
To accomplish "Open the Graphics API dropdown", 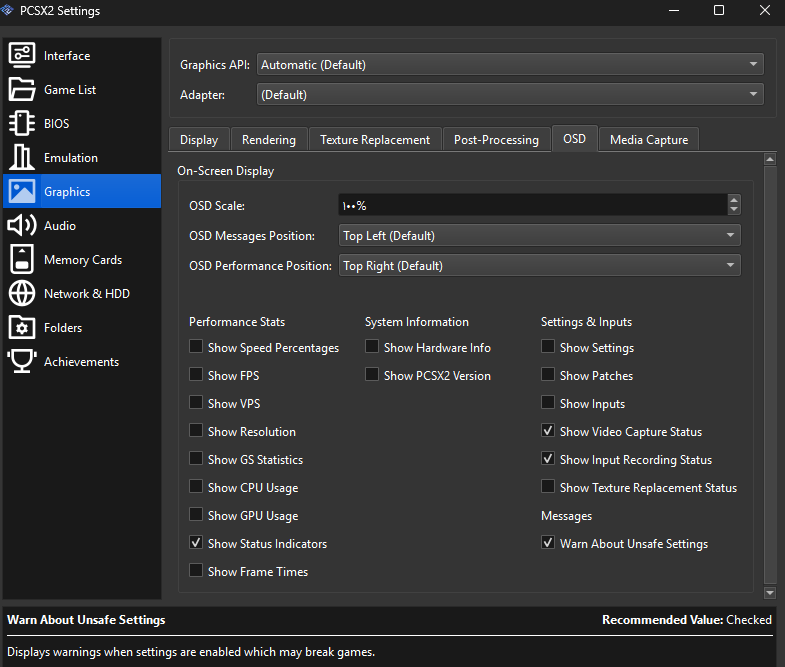I will 510,65.
